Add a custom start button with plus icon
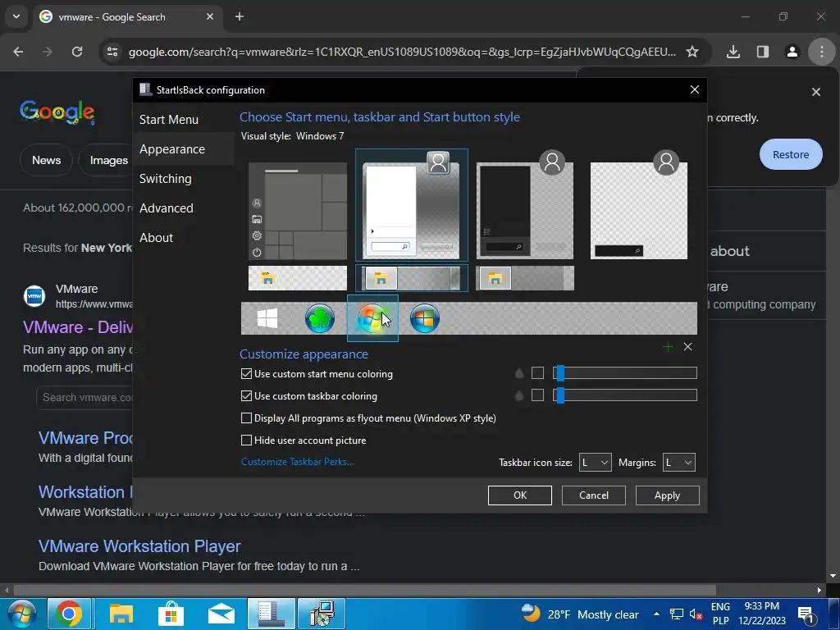840x630 pixels. (668, 347)
